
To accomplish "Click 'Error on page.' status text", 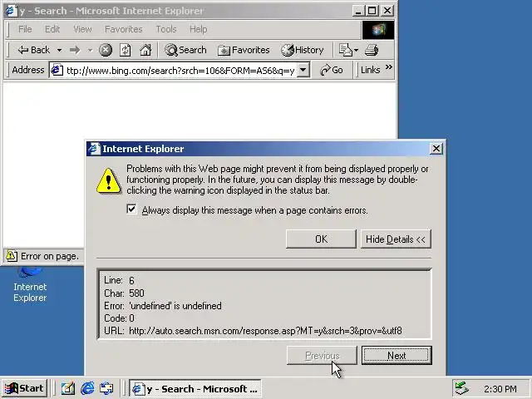I will click(50, 256).
